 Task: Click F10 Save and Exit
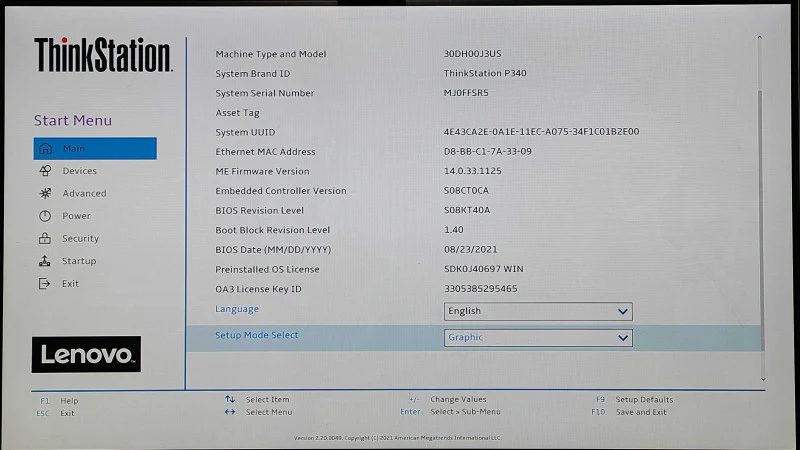(x=629, y=412)
